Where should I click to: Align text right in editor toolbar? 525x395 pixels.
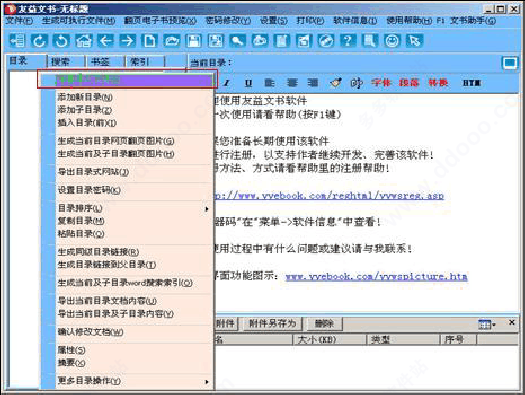[x=313, y=83]
